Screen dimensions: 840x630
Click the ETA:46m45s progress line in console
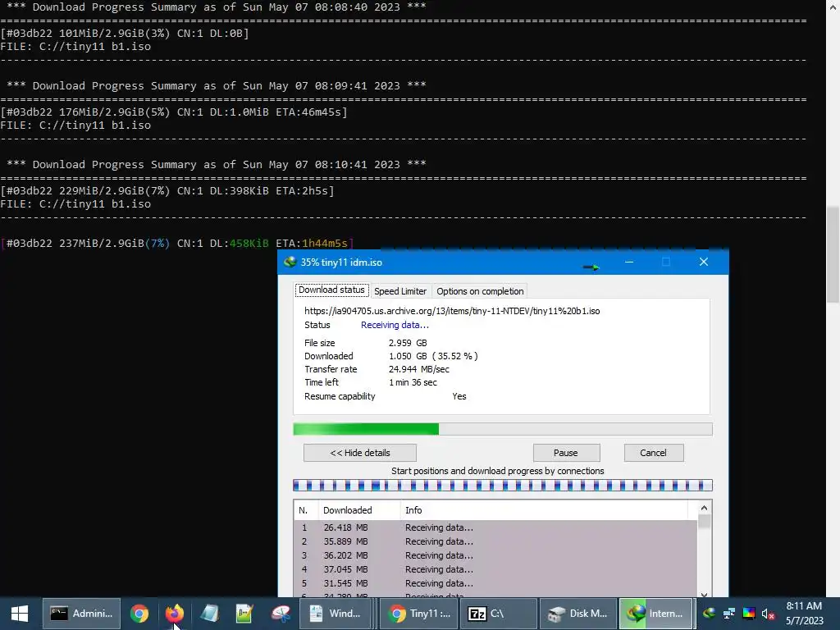tap(174, 112)
